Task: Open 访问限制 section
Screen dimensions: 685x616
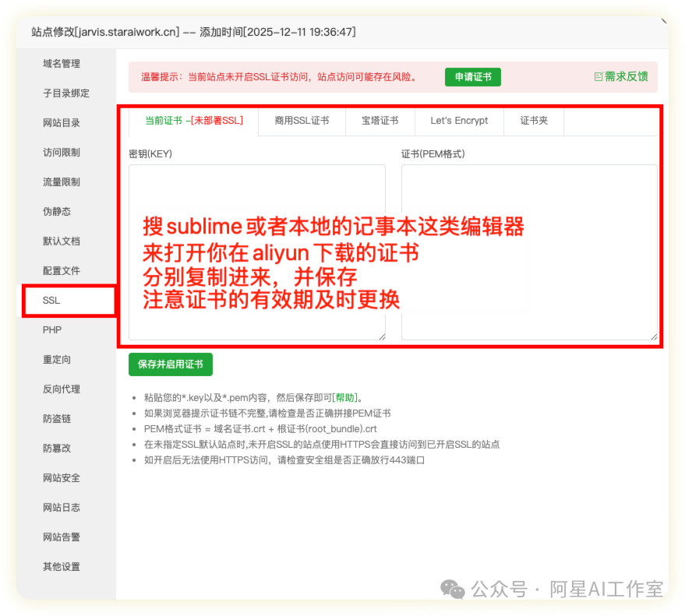Action: coord(61,153)
